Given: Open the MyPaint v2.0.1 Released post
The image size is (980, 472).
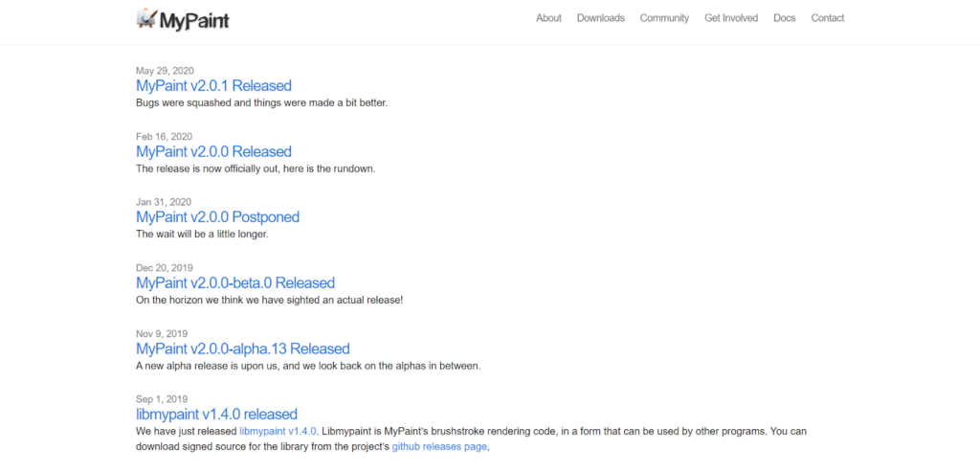Looking at the screenshot, I should pos(213,85).
